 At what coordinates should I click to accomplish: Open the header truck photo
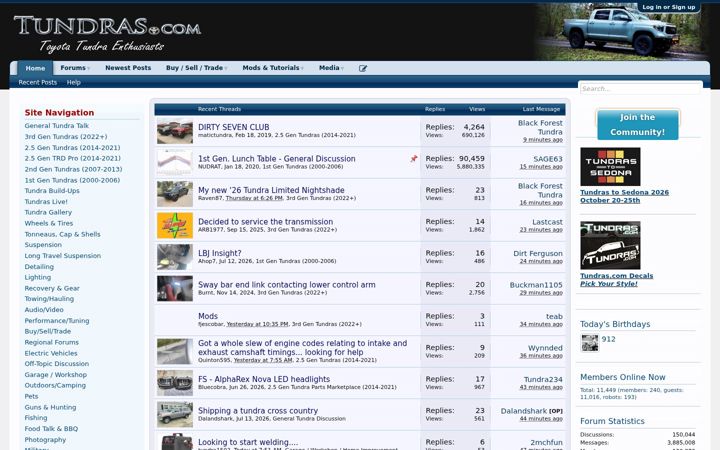coord(620,32)
